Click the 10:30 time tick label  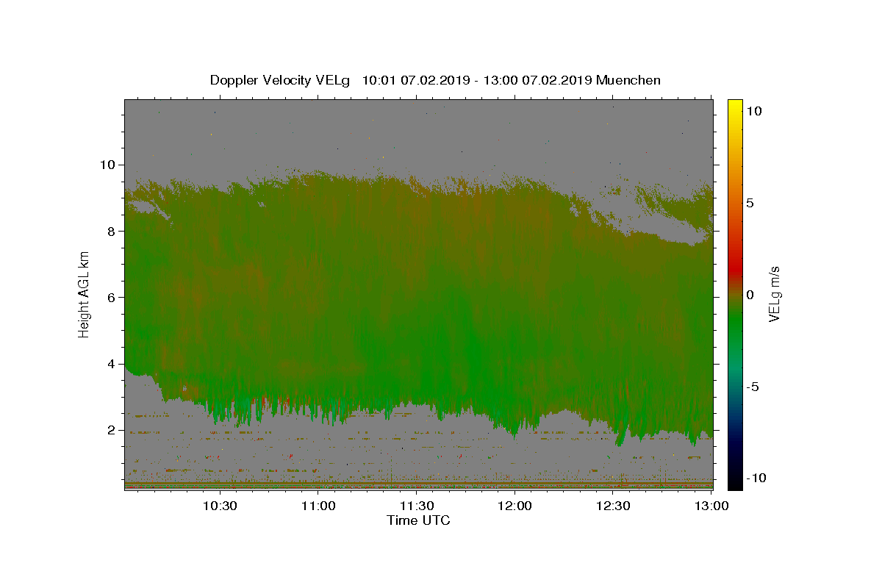click(x=220, y=506)
